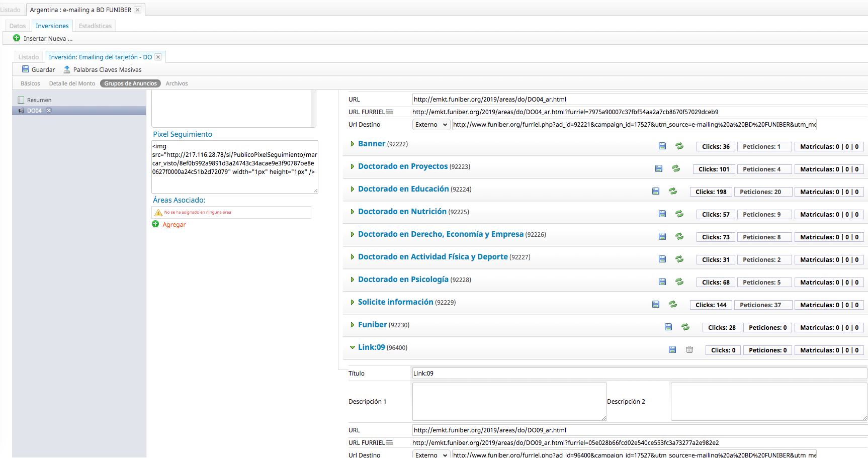The height and width of the screenshot is (458, 868).
Task: Click the Pixel Seguimiento code box
Action: point(235,167)
